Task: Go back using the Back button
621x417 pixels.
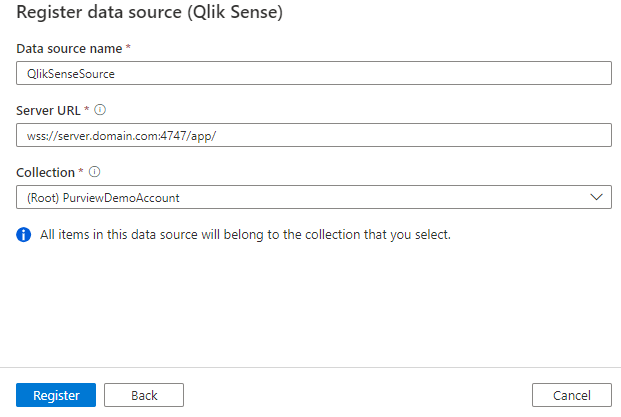Action: (144, 395)
